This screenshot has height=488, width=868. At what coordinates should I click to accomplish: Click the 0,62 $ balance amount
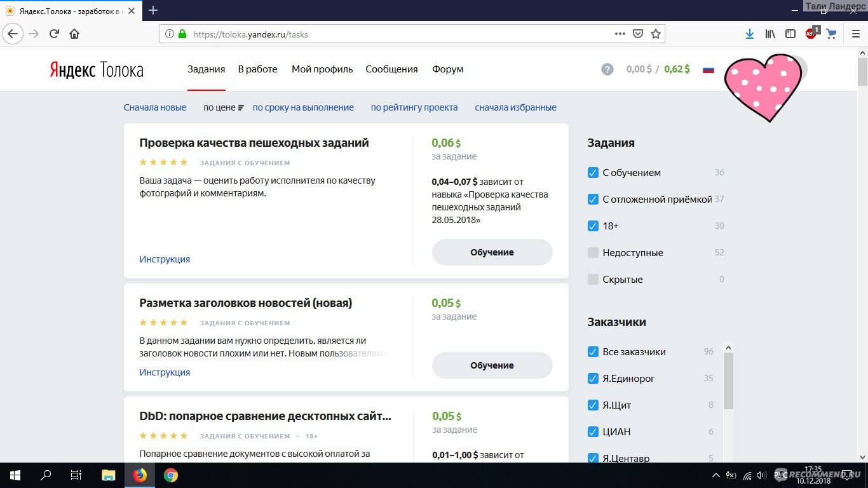(x=677, y=69)
